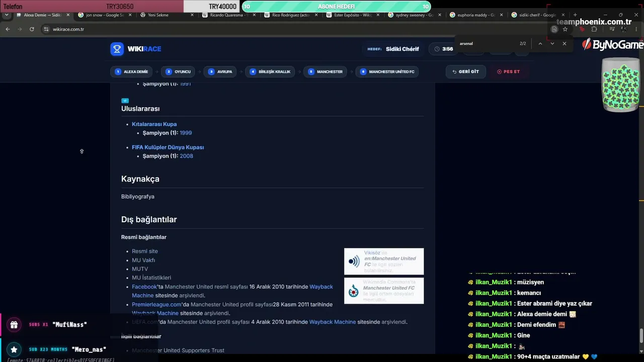Image resolution: width=644 pixels, height=362 pixels.
Task: Open the Premierleague.com link
Action: click(156, 305)
